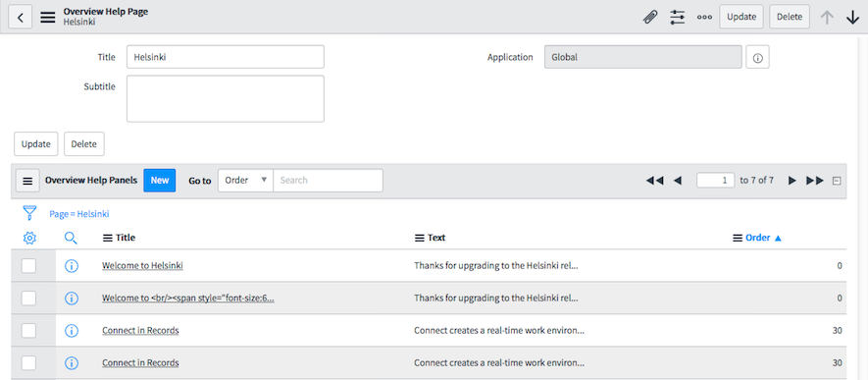Screen dimensions: 868x380
Task: Open Overview Help Panels list menu icon
Action: pyautogui.click(x=27, y=181)
